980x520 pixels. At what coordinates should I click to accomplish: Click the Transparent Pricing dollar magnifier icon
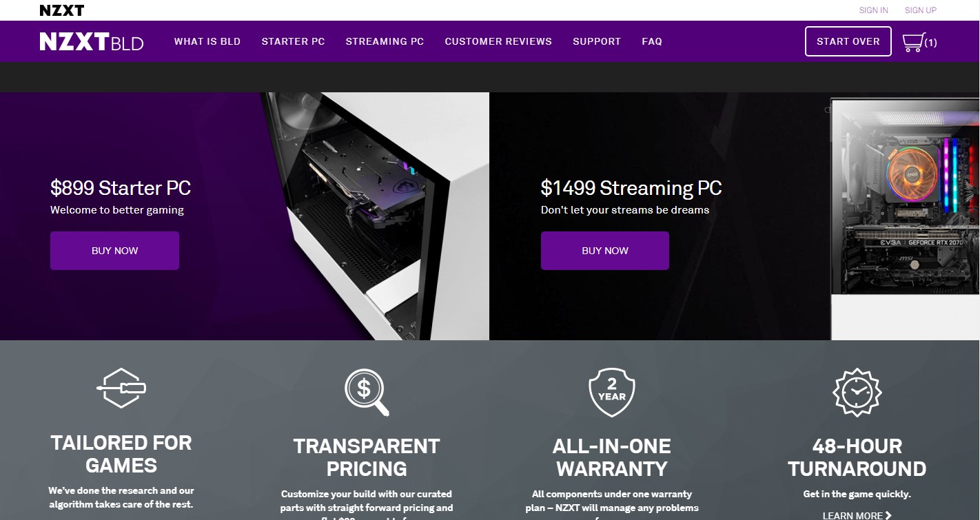tap(367, 393)
